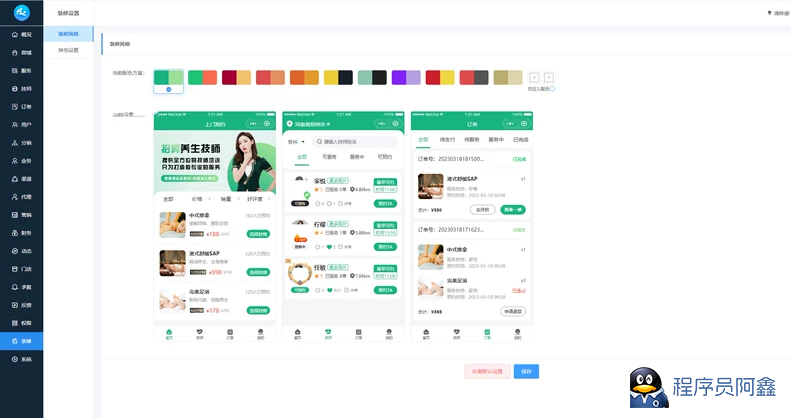Click the blue 保存 save button
The height and width of the screenshot is (418, 790).
[527, 371]
